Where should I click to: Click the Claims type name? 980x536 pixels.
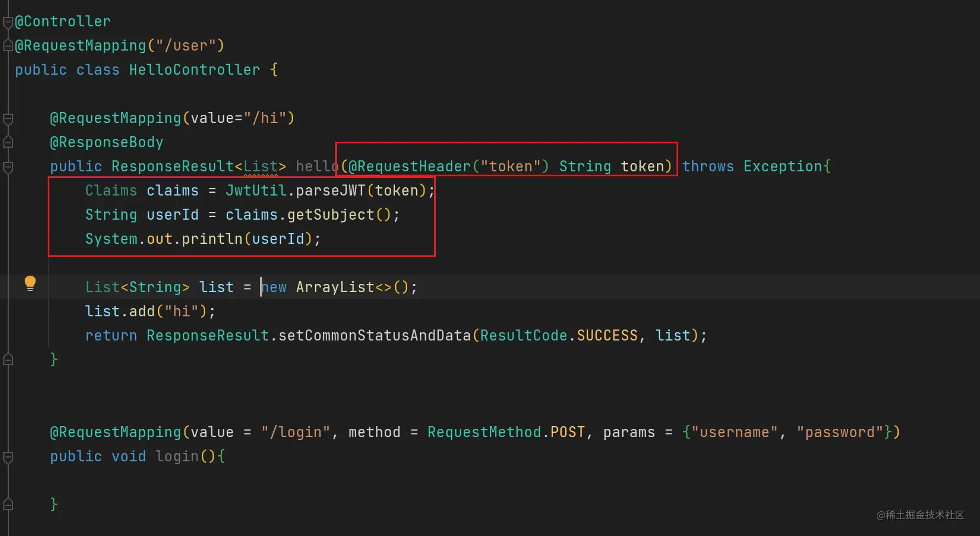pos(111,191)
